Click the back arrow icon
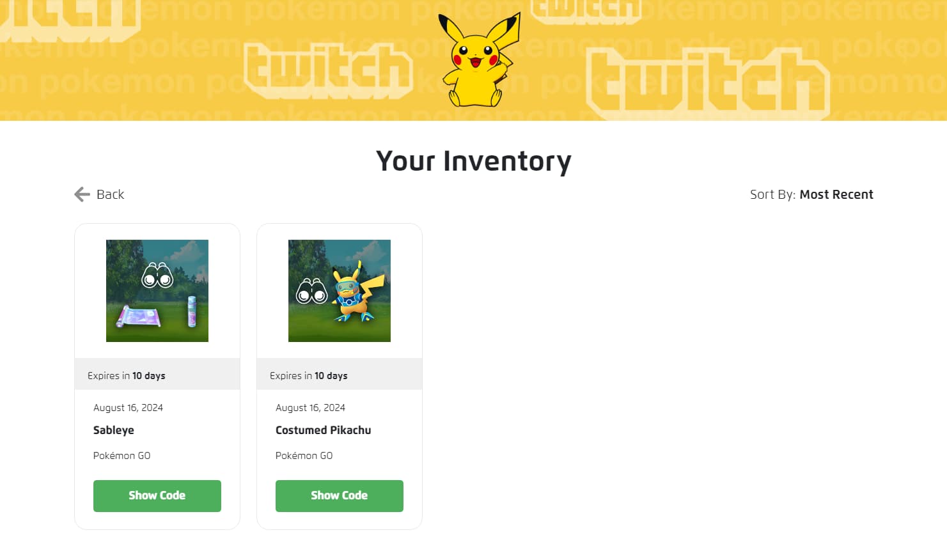 82,194
